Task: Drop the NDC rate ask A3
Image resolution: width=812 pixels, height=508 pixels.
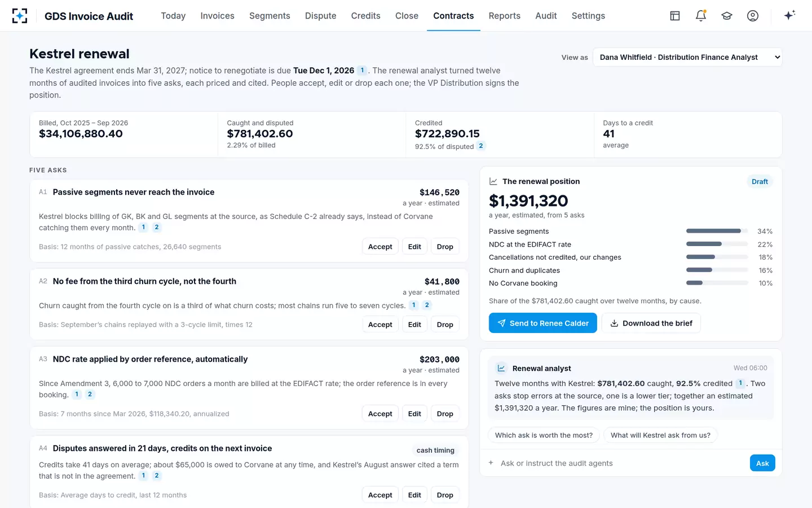Action: (x=445, y=414)
